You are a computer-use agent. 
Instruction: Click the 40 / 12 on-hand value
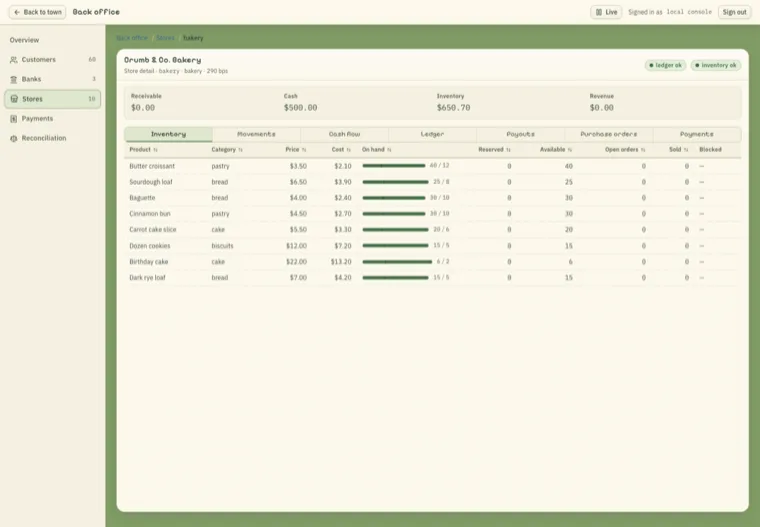point(439,165)
